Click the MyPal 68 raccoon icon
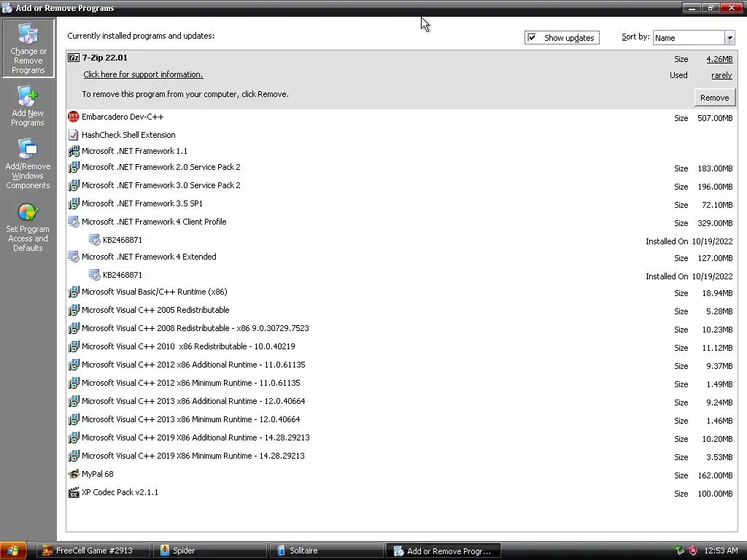 pos(74,474)
